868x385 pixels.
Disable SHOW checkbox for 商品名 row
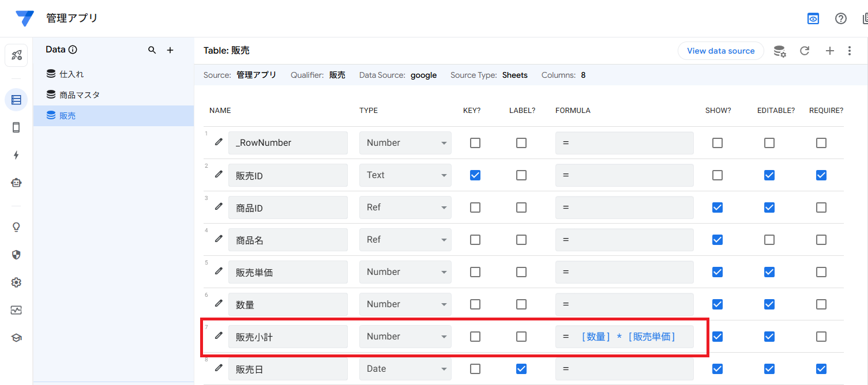click(x=717, y=240)
